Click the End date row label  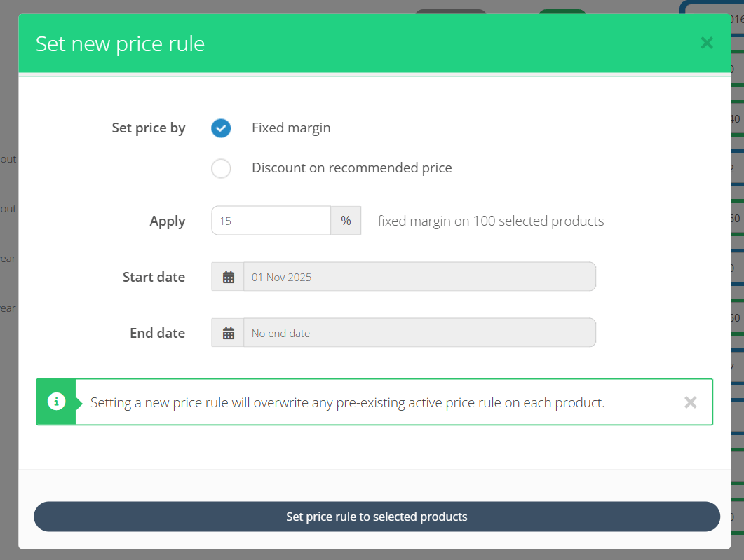(x=157, y=333)
